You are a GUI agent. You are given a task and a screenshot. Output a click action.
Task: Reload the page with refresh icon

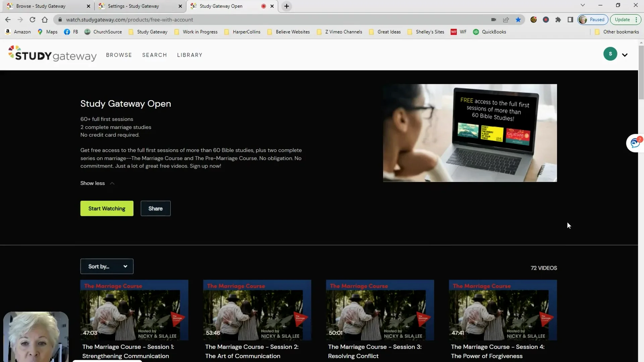(33, 20)
